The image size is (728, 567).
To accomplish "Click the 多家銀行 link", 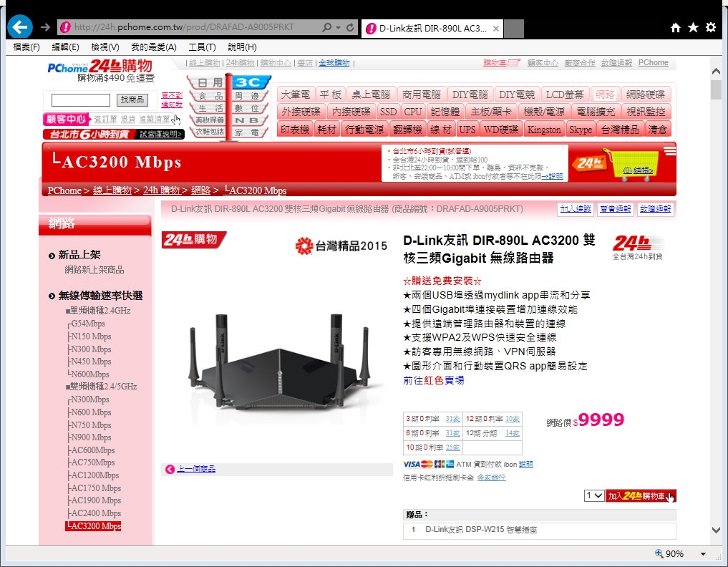I will pyautogui.click(x=491, y=478).
